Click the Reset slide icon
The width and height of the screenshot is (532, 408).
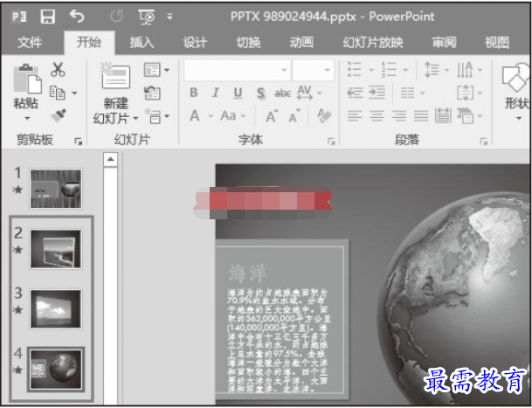click(152, 93)
